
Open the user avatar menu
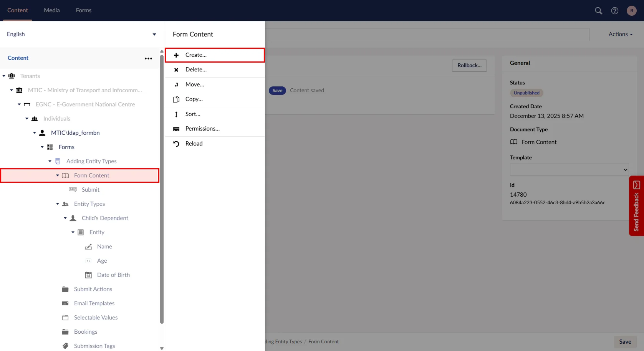click(631, 11)
